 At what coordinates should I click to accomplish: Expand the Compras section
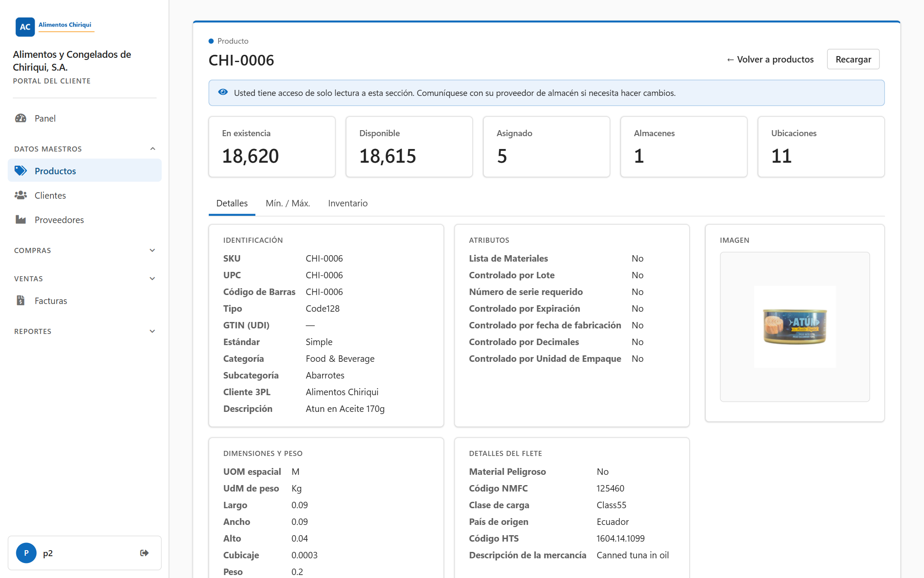(85, 250)
